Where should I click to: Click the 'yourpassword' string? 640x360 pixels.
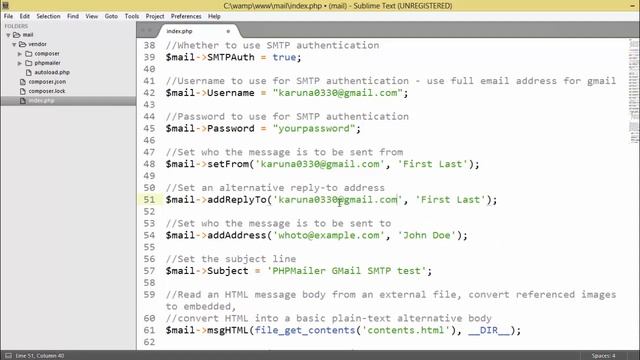click(x=313, y=129)
